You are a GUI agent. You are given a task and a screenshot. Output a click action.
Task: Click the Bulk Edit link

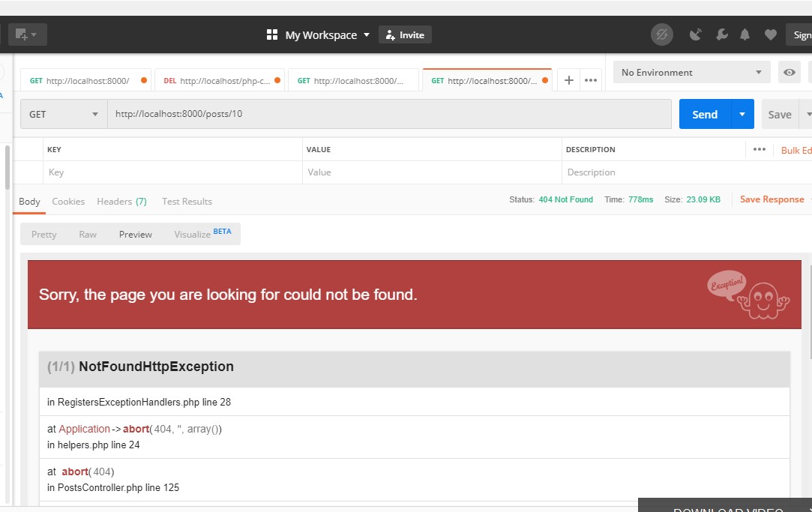click(x=796, y=150)
